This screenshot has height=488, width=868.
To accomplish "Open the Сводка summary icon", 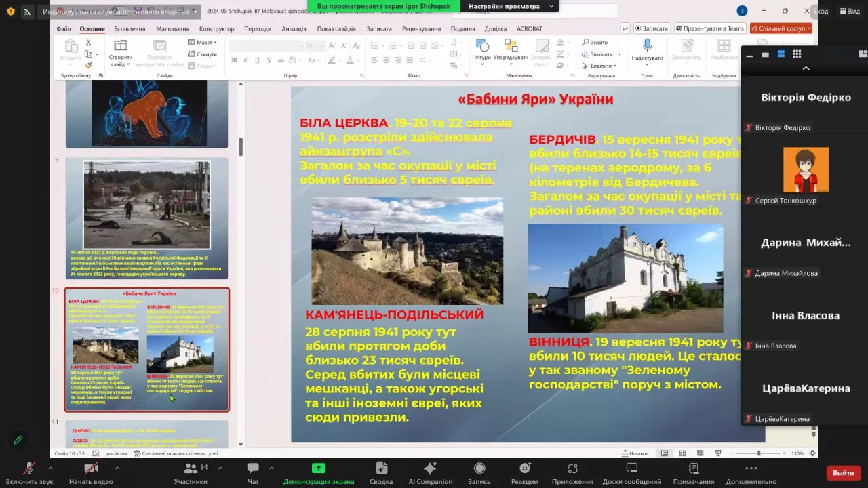I will 381,468.
